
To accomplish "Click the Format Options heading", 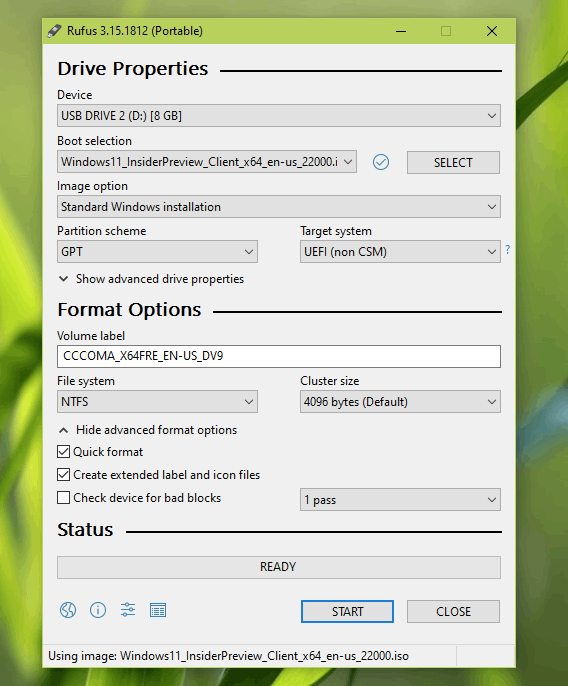I will pyautogui.click(x=129, y=310).
